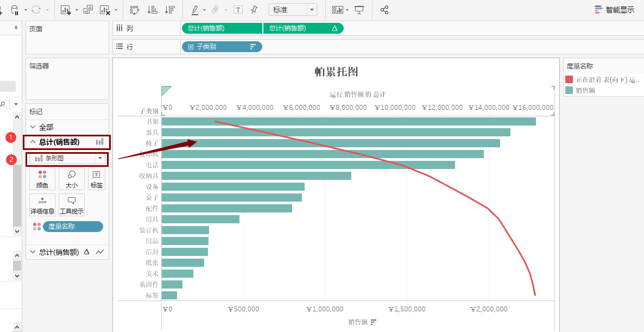
Task: Sort ascending using toolbar icon
Action: click(x=153, y=10)
